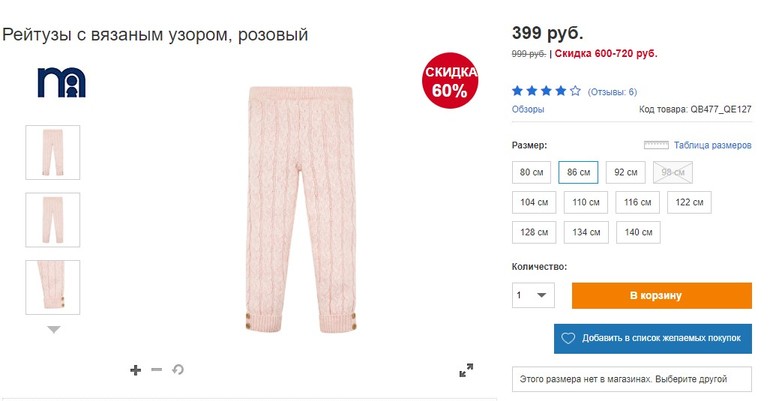
Task: Open the Обзоры reviews link
Action: point(528,109)
